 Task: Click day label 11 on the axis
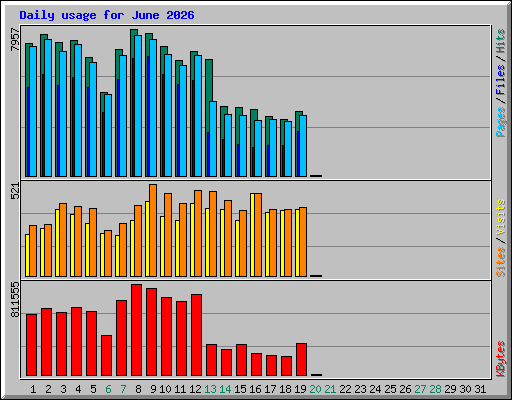click(180, 389)
